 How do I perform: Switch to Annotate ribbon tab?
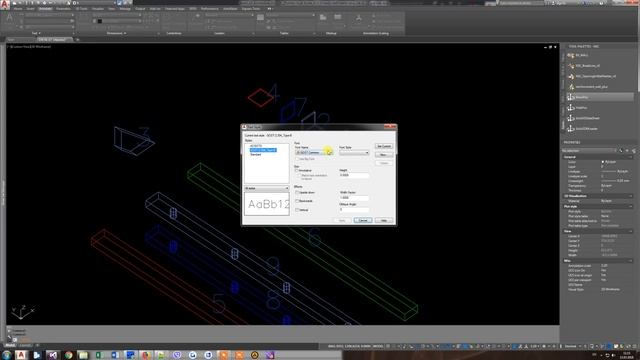click(x=45, y=9)
